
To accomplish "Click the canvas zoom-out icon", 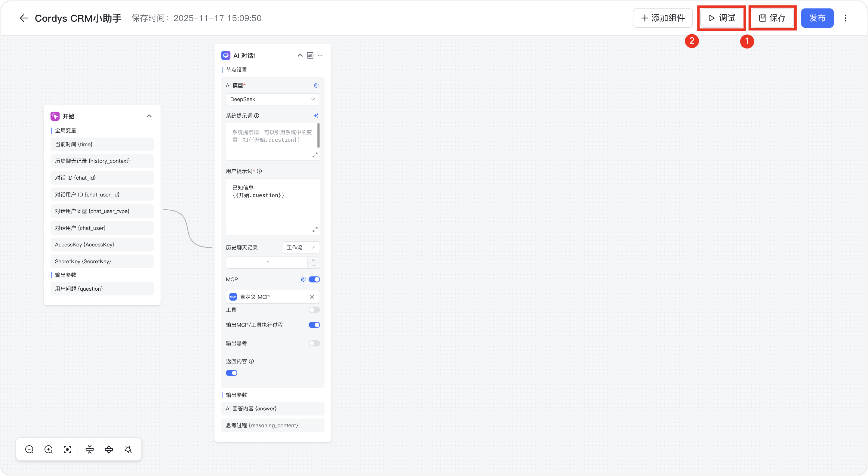I will (x=29, y=449).
